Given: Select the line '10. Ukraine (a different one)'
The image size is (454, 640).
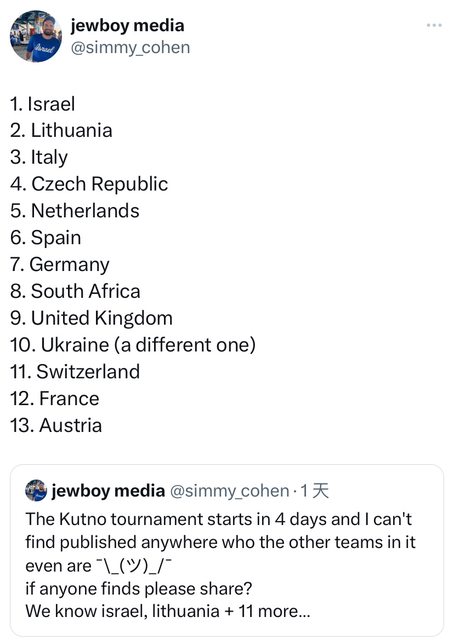Looking at the screenshot, I should [x=133, y=345].
